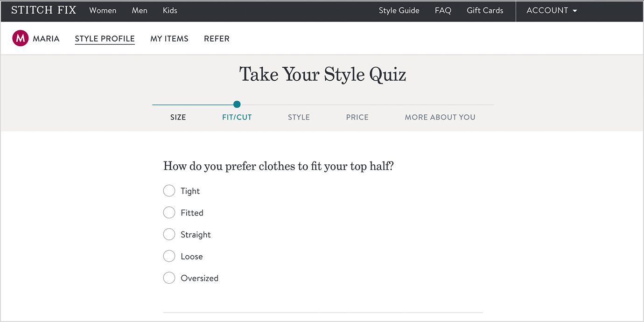This screenshot has height=322, width=644.
Task: Click the teal progress dot on the quiz tracker
Action: tap(237, 104)
